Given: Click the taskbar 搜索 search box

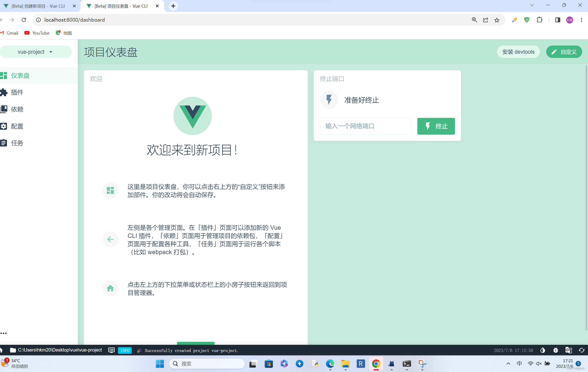Looking at the screenshot, I should (207, 364).
